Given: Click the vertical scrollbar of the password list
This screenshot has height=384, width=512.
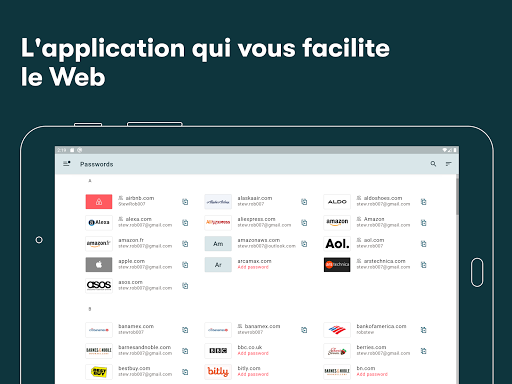Looking at the screenshot, I should (x=457, y=197).
